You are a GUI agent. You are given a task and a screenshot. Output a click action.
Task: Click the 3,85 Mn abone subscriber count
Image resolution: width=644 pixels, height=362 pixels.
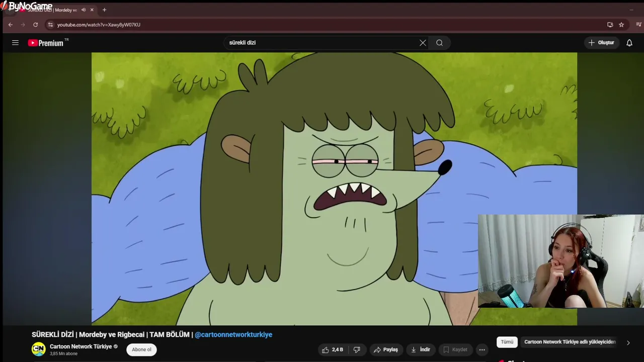[x=63, y=354]
